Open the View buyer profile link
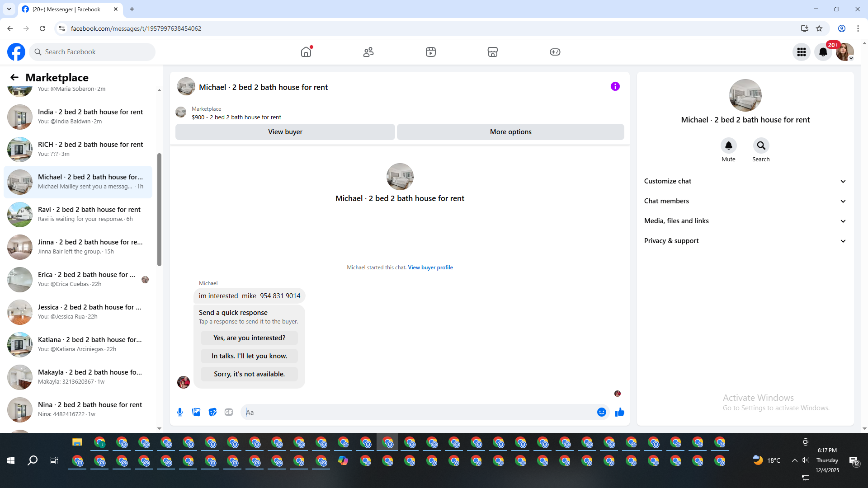 pos(430,267)
